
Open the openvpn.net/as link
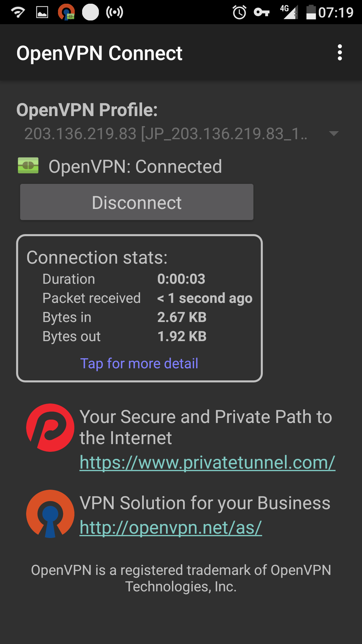171,528
